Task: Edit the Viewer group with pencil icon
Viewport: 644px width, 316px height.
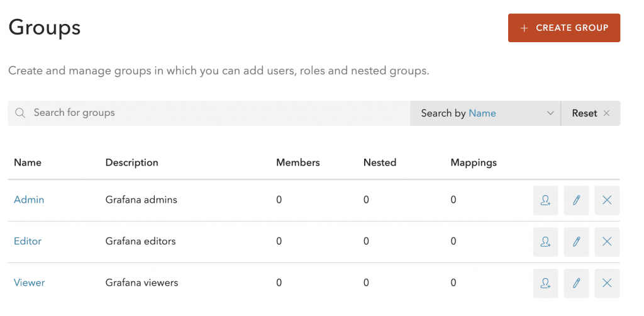Action: coord(576,283)
